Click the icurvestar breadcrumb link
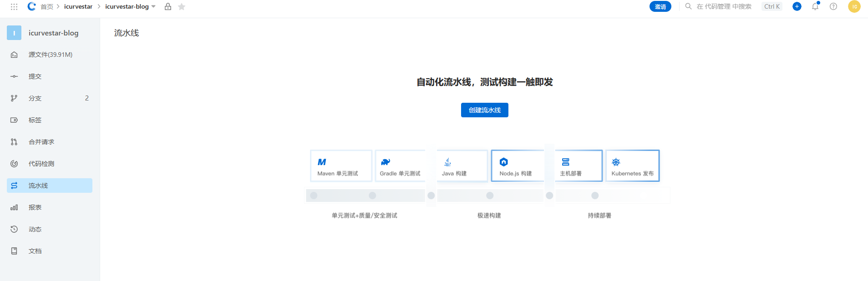The image size is (868, 281). (78, 7)
